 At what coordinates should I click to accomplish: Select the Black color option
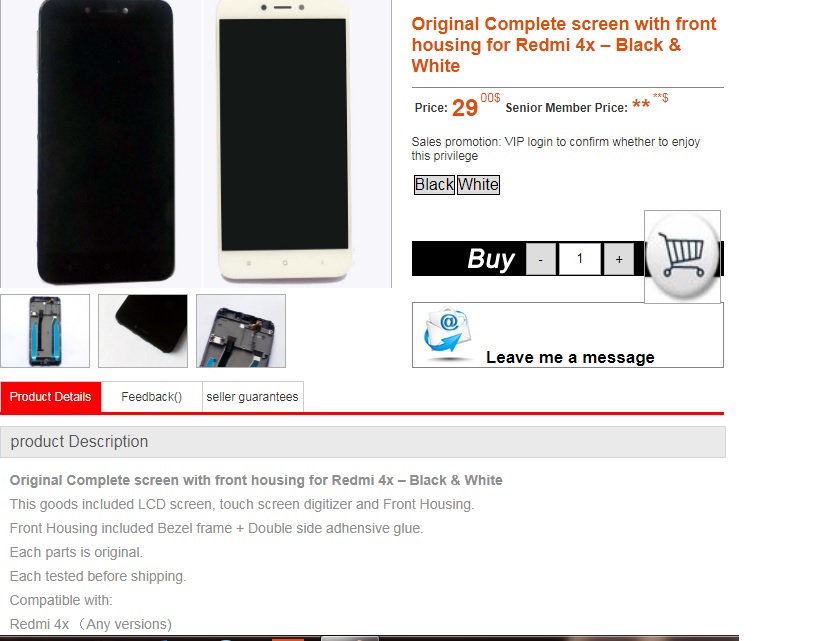(x=434, y=184)
